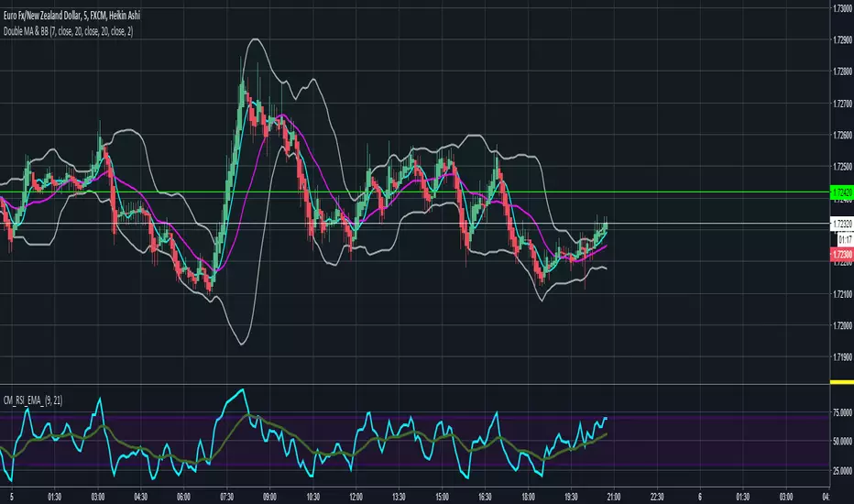Click the 1.73000 level on the price scale

pos(839,7)
